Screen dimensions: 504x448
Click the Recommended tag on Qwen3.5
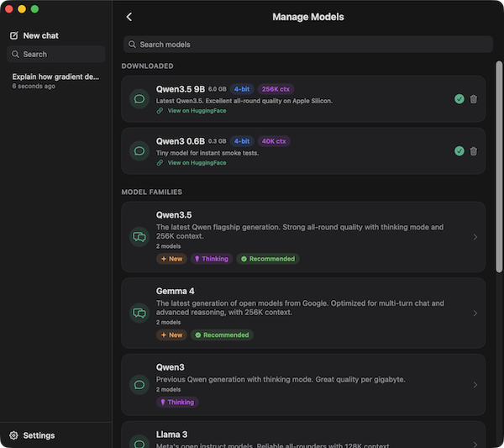click(x=268, y=259)
